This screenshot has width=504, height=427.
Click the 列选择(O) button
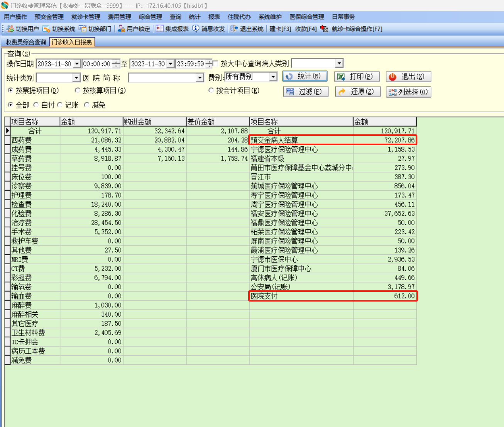tap(408, 92)
